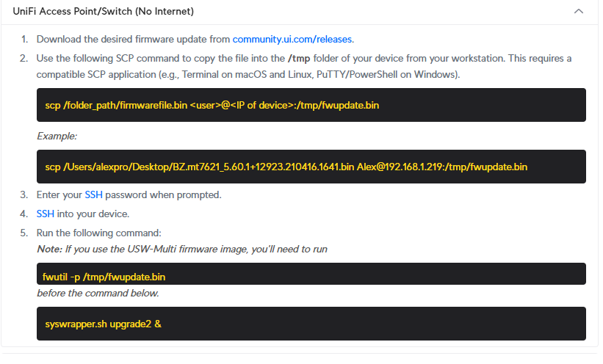This screenshot has height=364, width=603.
Task: Open the SSH link in step 3
Action: point(93,195)
